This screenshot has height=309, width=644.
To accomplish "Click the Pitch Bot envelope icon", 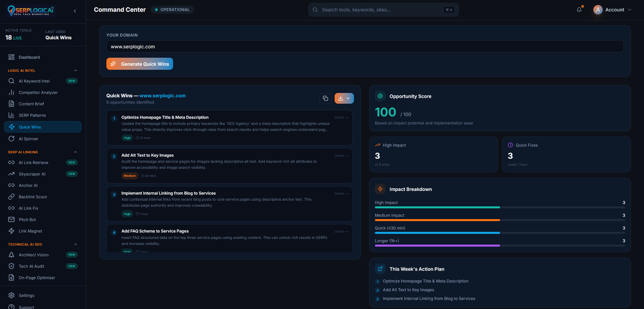I will (11, 219).
